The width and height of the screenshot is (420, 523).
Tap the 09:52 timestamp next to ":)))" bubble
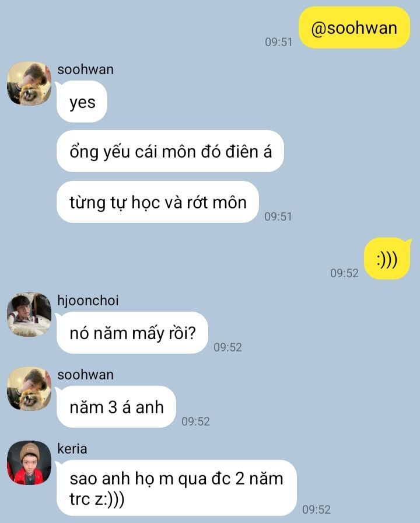[344, 273]
